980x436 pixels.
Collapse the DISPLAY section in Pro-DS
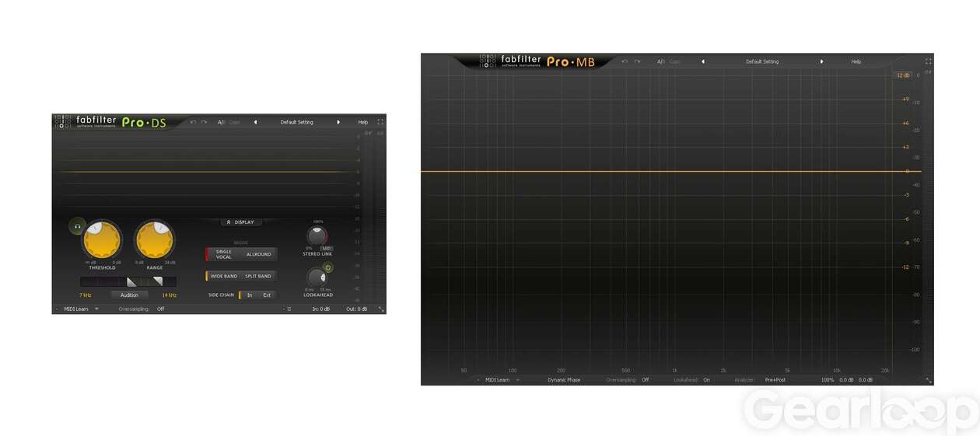[241, 222]
